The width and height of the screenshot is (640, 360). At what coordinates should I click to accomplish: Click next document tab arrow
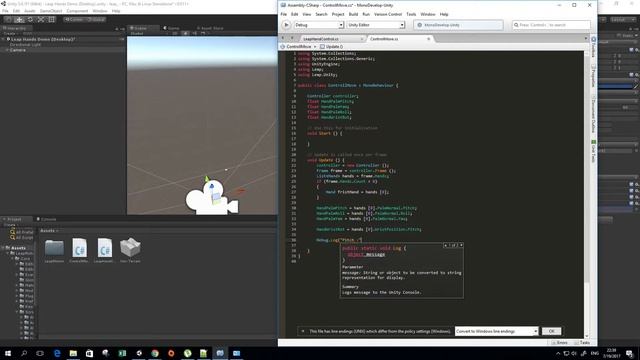pos(292,38)
